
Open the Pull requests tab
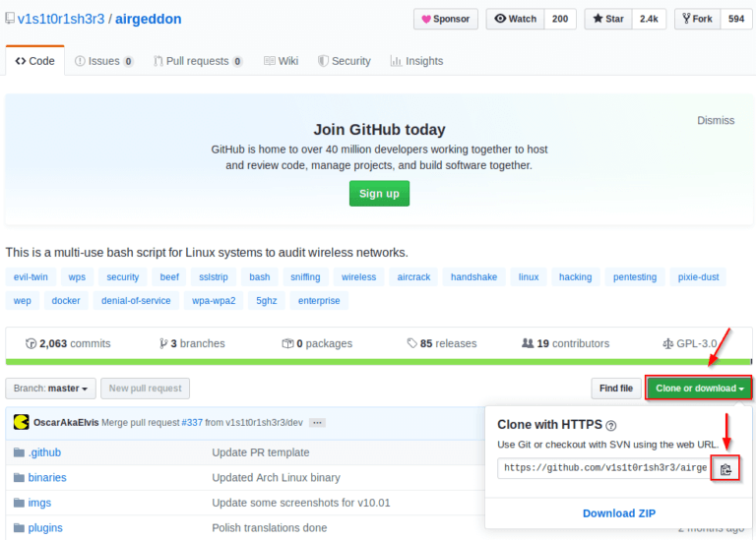coord(197,61)
